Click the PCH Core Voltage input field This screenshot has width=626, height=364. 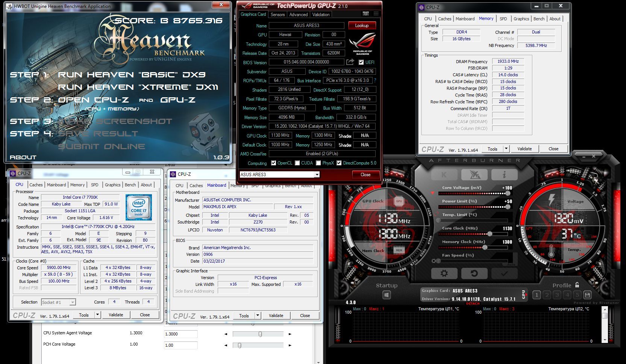pos(181,345)
